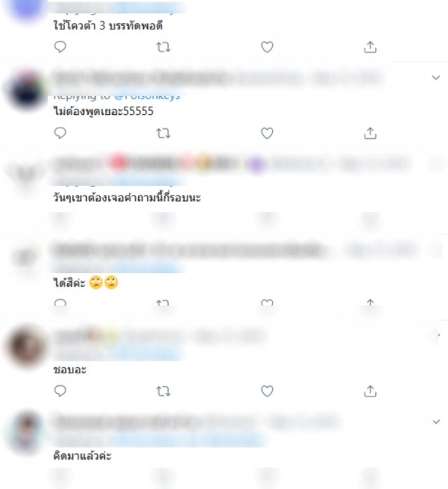The width and height of the screenshot is (448, 489).
Task: Reply to the "ไม่ต้องพูดเยอะ55555" tweet
Action: pyautogui.click(x=60, y=133)
